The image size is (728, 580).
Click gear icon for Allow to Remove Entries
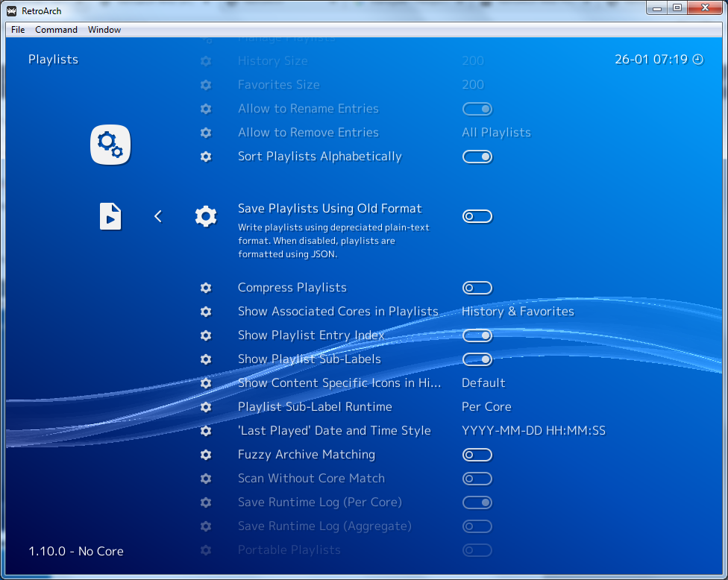coord(206,133)
